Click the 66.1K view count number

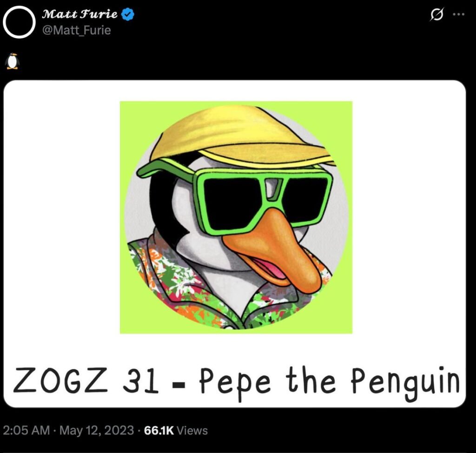pyautogui.click(x=159, y=430)
